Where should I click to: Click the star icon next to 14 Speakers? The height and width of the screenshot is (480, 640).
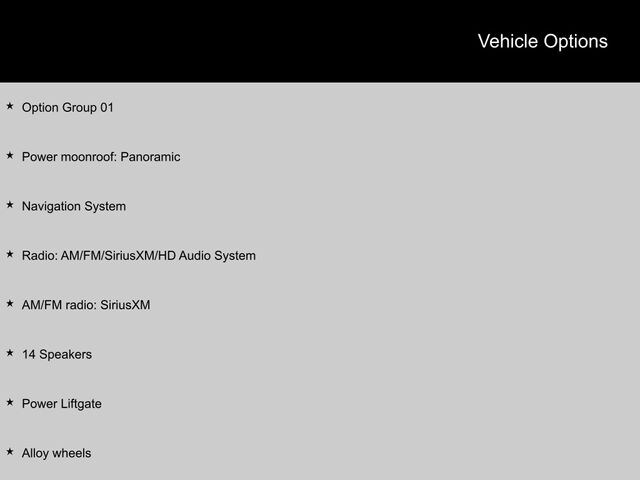[x=9, y=353]
